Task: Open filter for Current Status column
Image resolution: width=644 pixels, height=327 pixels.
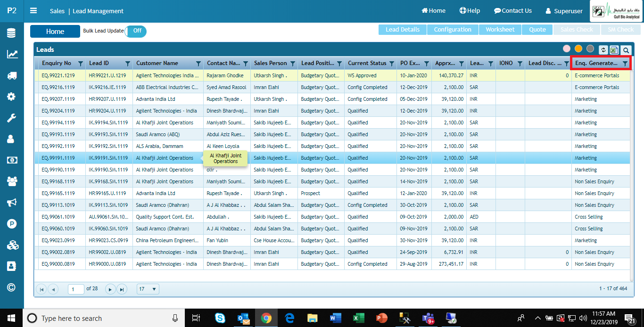Action: [x=391, y=63]
